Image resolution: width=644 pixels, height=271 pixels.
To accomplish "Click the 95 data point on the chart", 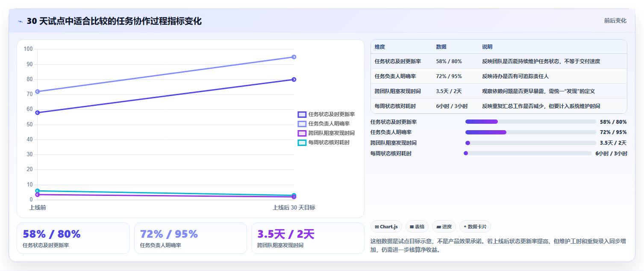I will [x=294, y=57].
